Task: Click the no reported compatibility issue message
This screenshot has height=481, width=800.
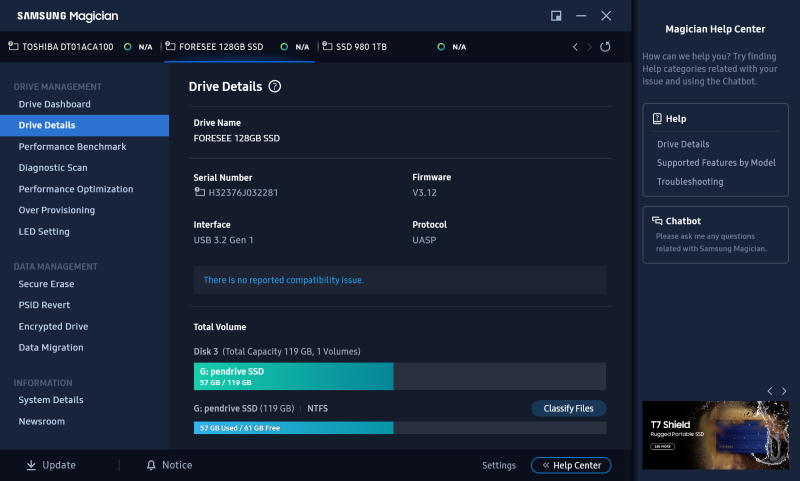Action: pyautogui.click(x=284, y=280)
